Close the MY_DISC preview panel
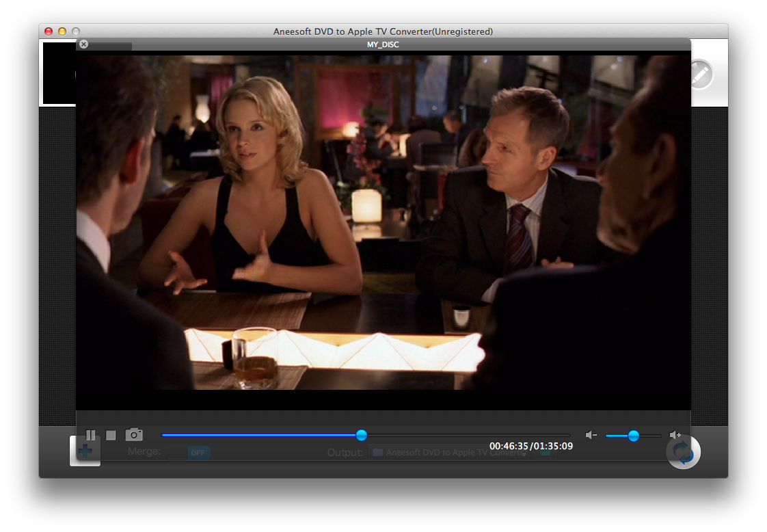 coord(83,44)
